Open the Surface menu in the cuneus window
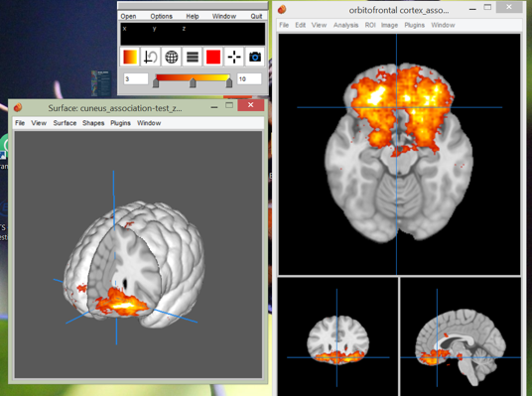The width and height of the screenshot is (532, 396). coord(65,123)
